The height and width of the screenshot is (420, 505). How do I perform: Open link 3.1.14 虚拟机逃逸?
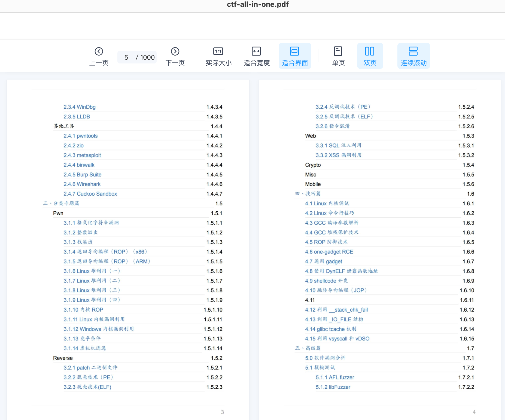(x=85, y=348)
